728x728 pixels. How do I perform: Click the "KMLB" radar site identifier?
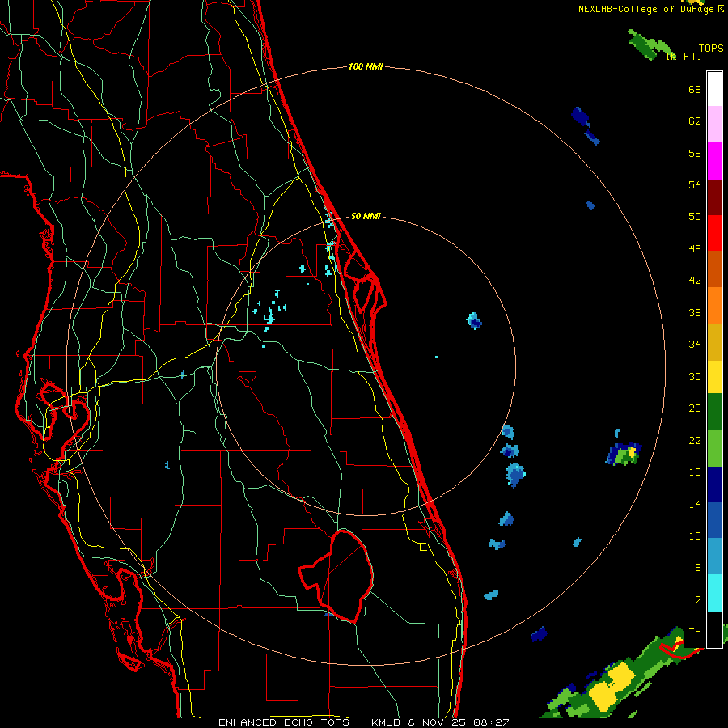point(387,722)
